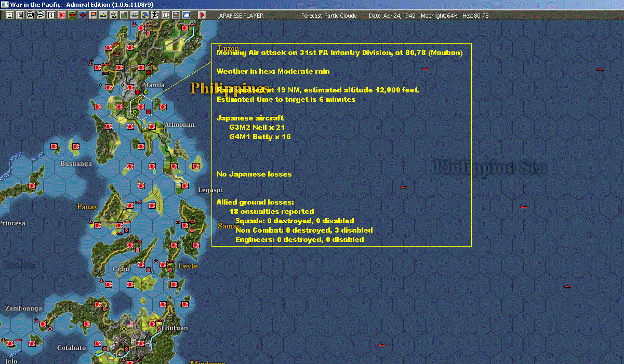Screen dimensions: 624x364
Task: Click 'Engineers: 0 destroyed, 0 disabled' line
Action: coord(300,239)
